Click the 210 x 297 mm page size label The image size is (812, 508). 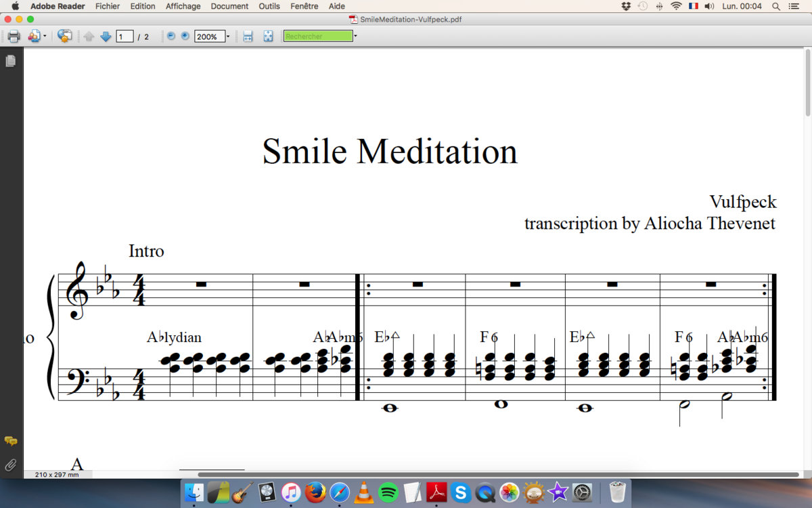coord(58,474)
